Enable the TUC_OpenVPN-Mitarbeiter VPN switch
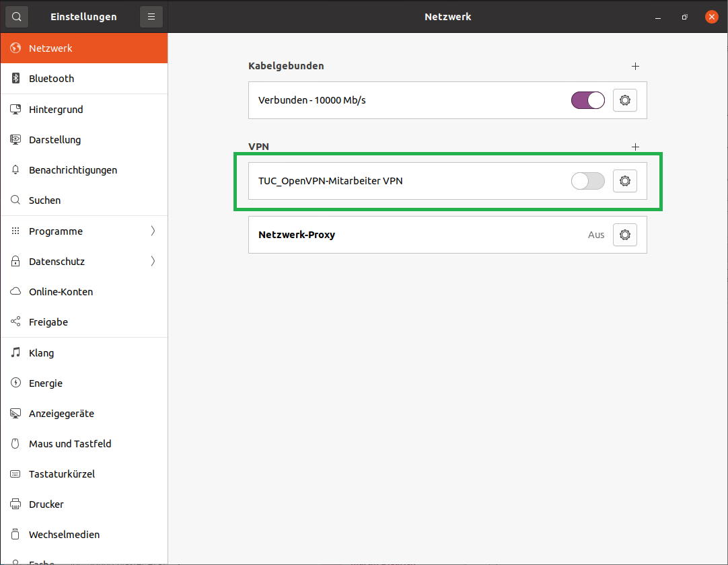 click(x=587, y=181)
